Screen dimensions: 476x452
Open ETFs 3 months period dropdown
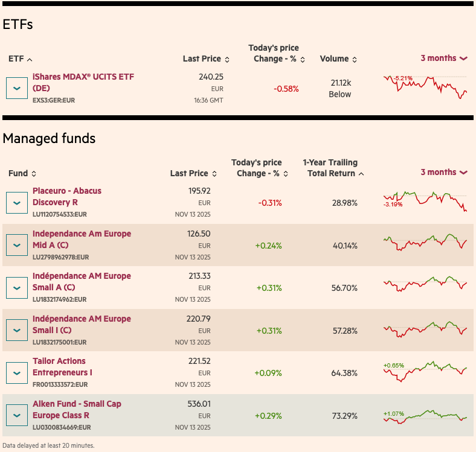tap(444, 59)
